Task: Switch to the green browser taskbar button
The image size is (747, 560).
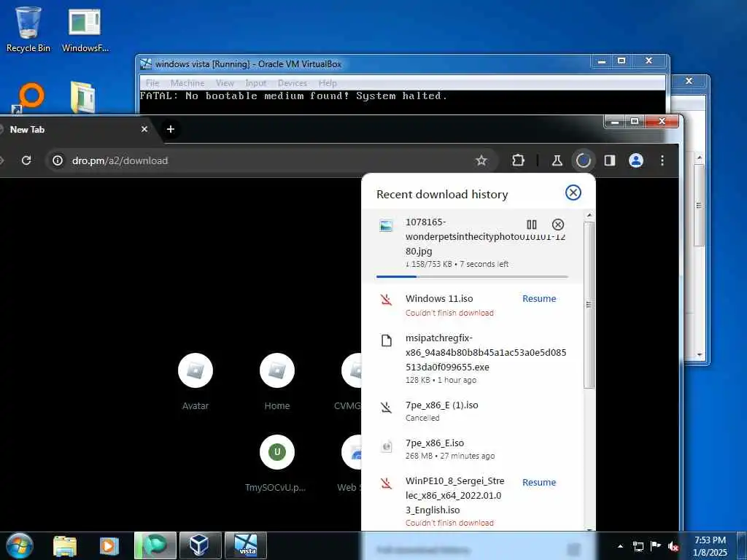Action: coord(155,545)
